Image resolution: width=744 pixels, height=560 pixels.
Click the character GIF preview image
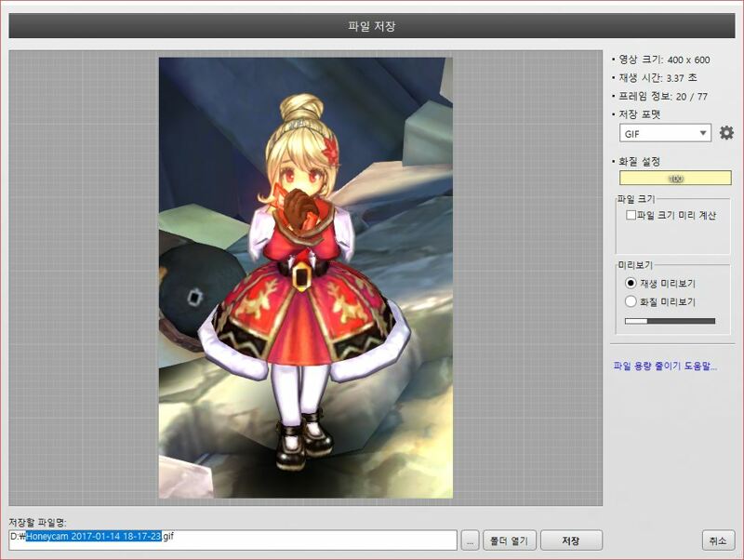[x=306, y=278]
